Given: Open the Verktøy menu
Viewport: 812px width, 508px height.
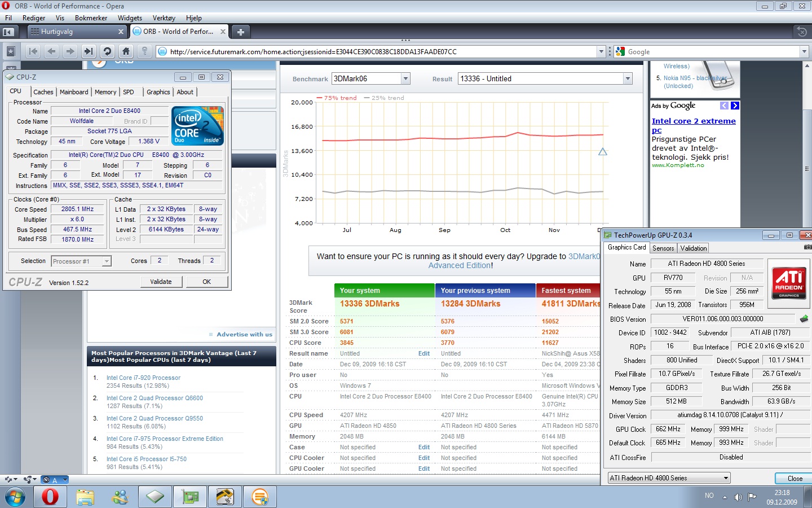Looking at the screenshot, I should (164, 18).
